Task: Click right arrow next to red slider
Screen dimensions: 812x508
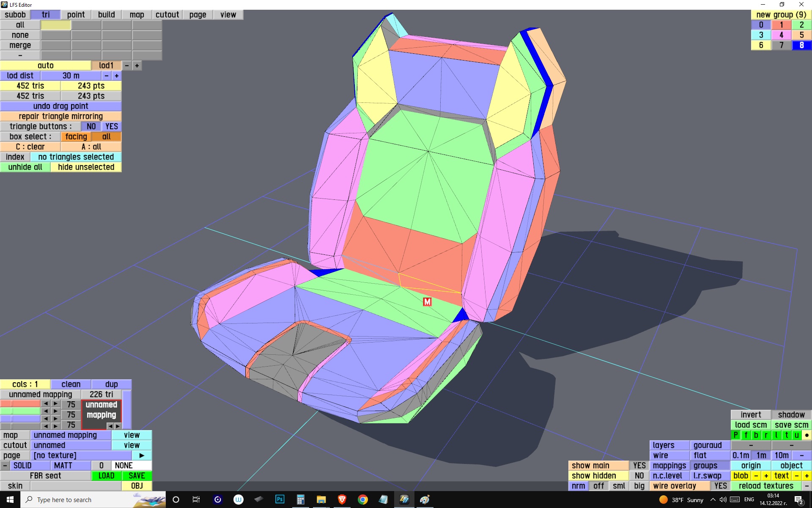Action: pyautogui.click(x=55, y=404)
